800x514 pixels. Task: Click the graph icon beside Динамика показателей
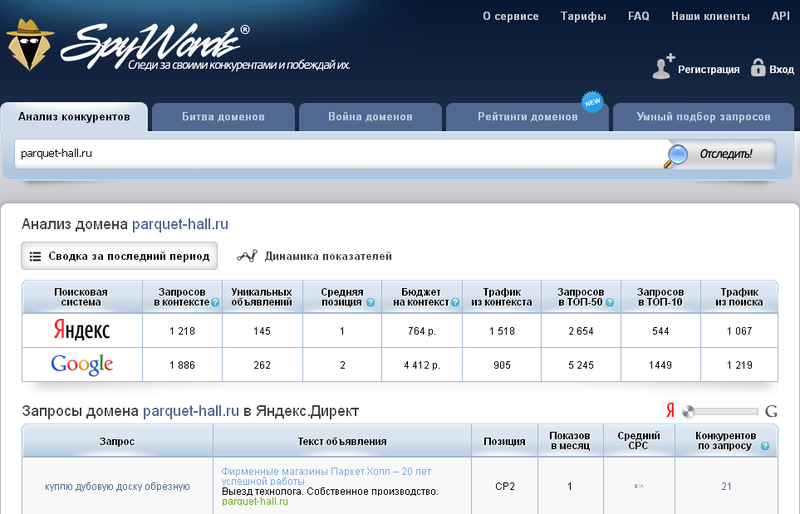[x=247, y=256]
